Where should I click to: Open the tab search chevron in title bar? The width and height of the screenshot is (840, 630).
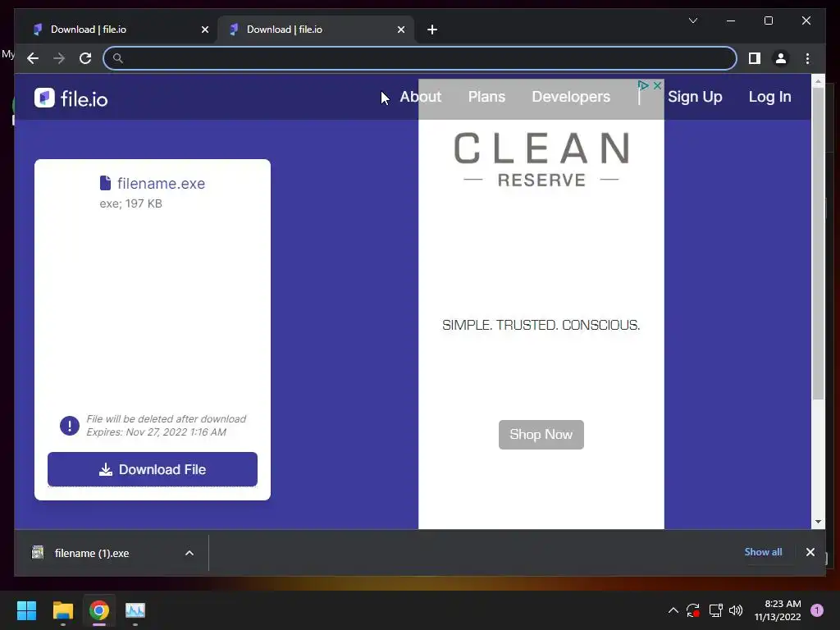(692, 21)
